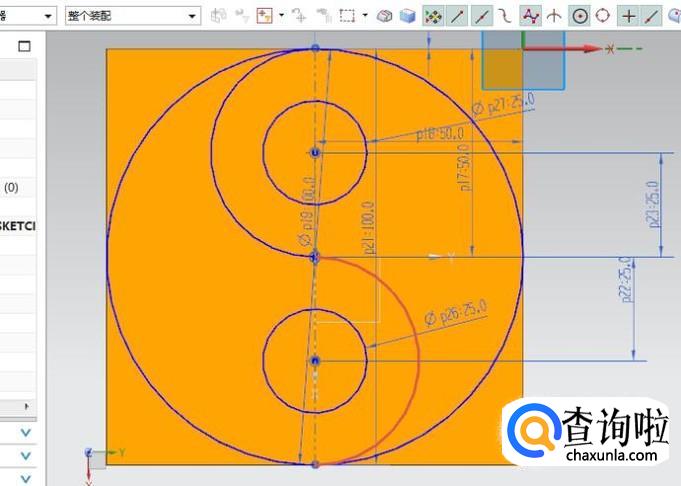681x486 pixels.
Task: Click the shaded cube display icon
Action: point(408,16)
